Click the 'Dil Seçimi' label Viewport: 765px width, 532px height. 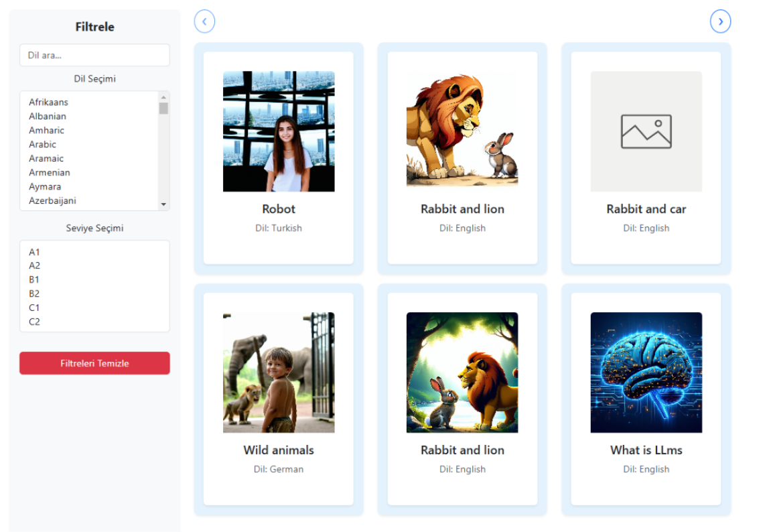pos(94,78)
